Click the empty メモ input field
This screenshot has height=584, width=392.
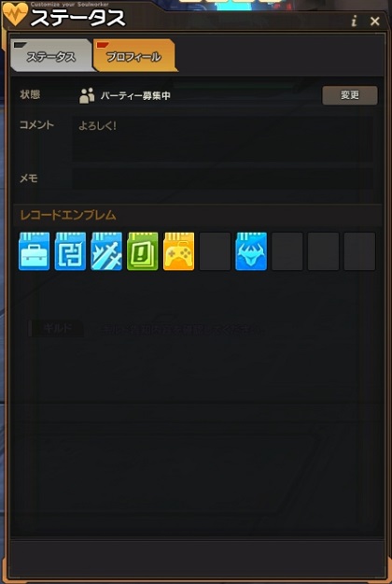tap(222, 178)
